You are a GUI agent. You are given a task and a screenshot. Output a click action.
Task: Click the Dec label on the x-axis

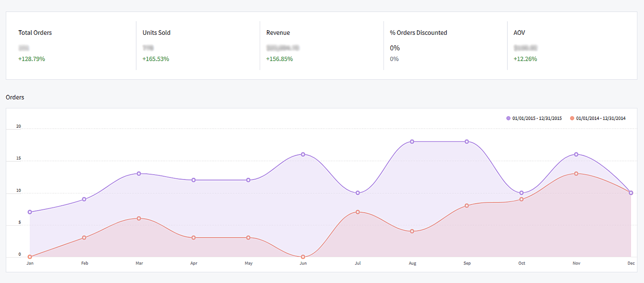(x=631, y=263)
